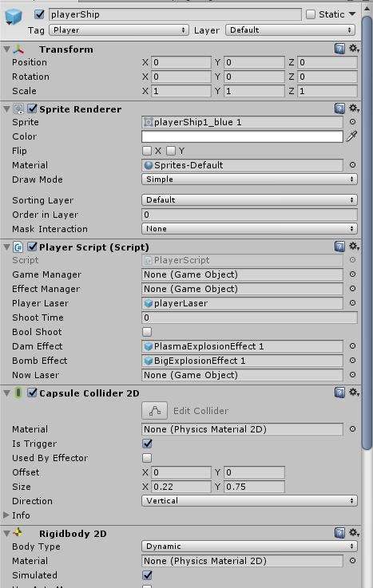Open Transform component help reference
Image resolution: width=373 pixels, height=588 pixels.
339,49
